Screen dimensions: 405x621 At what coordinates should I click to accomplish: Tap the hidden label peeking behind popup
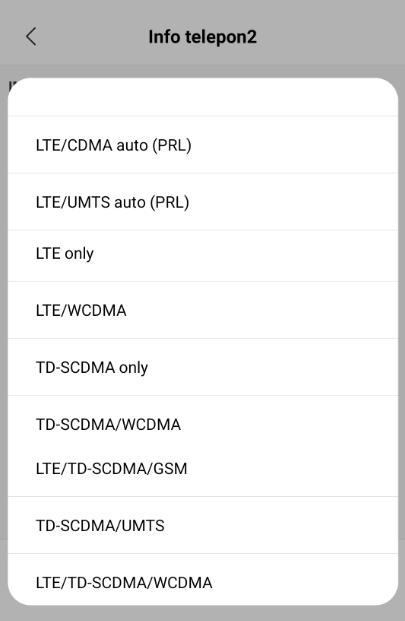click(x=13, y=85)
